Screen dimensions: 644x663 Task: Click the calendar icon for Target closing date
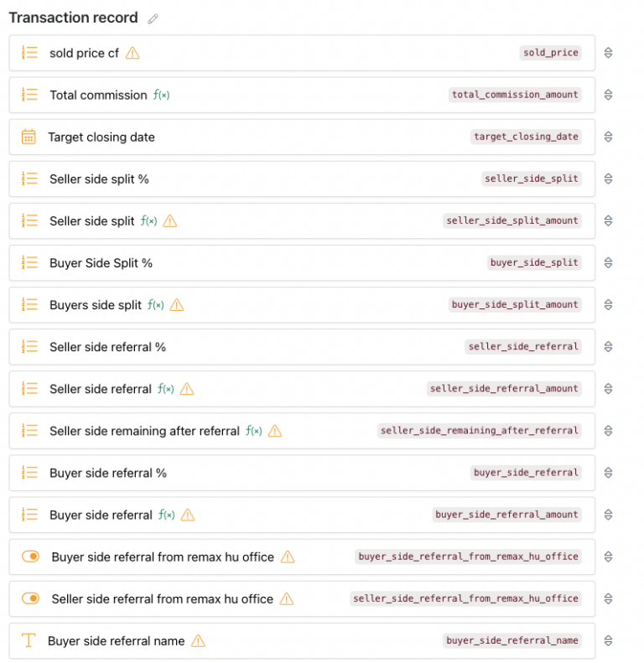coord(29,137)
